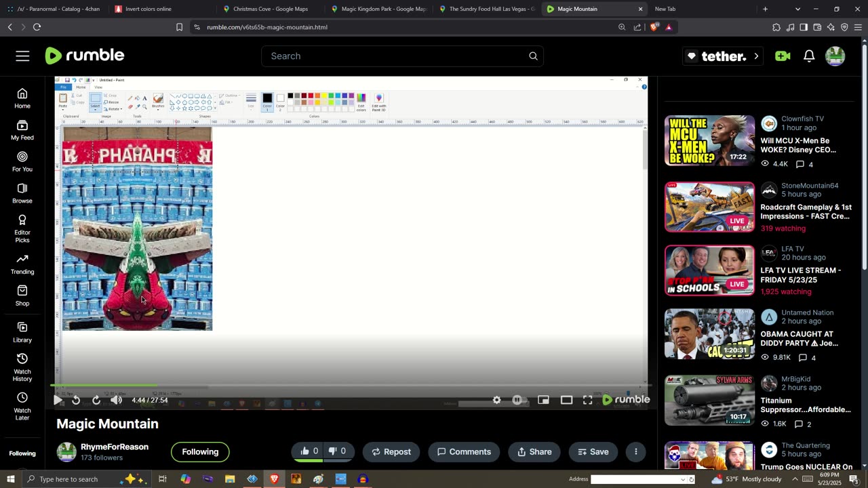Screen dimensions: 868x488
Task: Open Shop in the sidebar
Action: point(22,296)
